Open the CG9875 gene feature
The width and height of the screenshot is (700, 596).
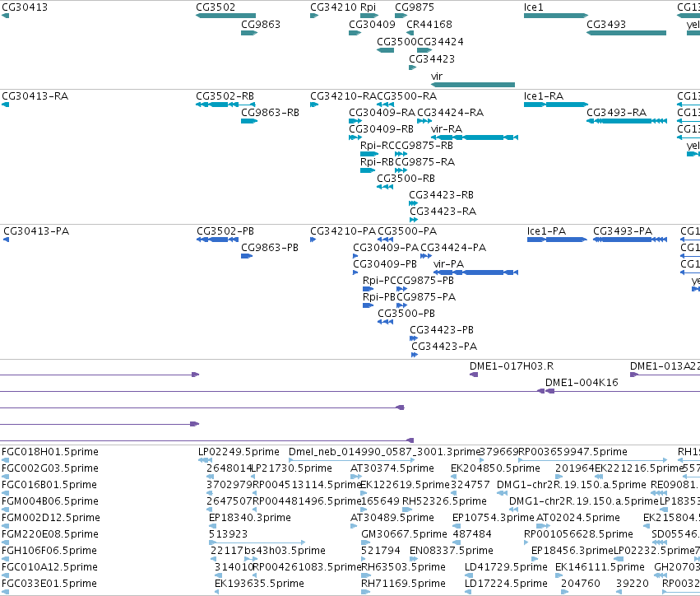401,16
